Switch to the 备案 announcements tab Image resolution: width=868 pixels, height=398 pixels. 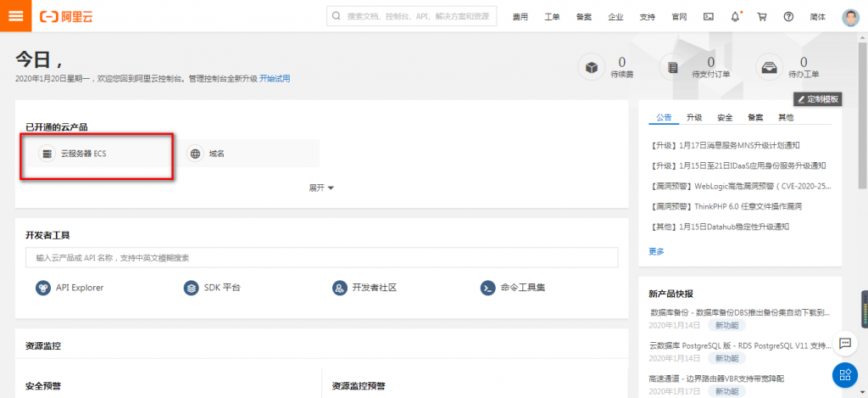tap(755, 117)
